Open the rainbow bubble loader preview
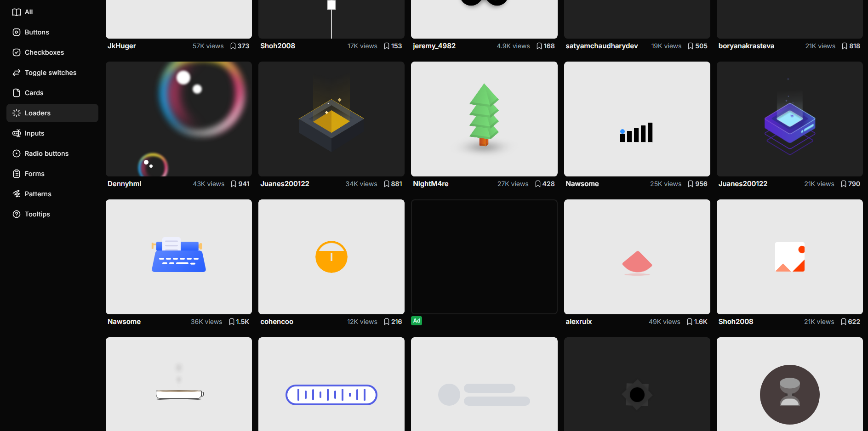 (178, 119)
